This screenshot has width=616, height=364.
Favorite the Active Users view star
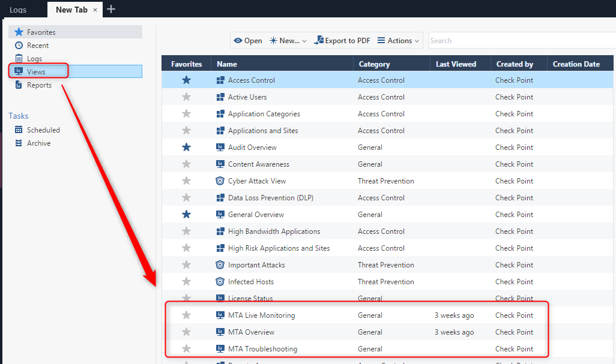pyautogui.click(x=186, y=97)
